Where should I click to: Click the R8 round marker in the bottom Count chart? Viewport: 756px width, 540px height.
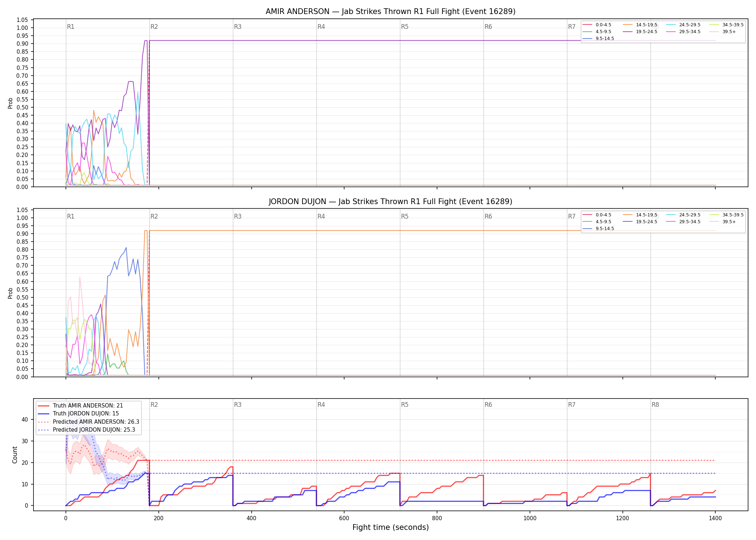655,405
